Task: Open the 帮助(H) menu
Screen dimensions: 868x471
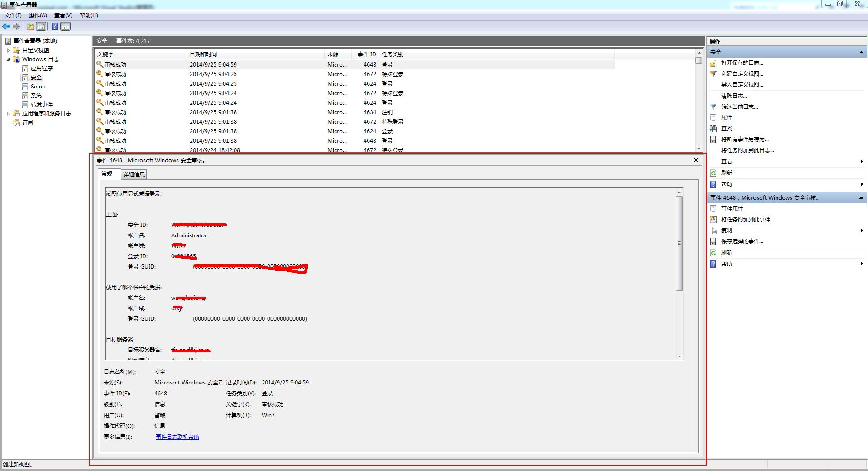Action: click(x=89, y=15)
